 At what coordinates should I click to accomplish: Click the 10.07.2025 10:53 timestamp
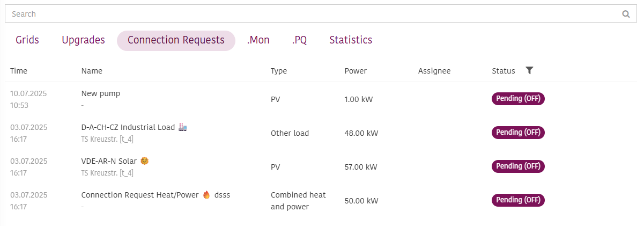tap(28, 99)
